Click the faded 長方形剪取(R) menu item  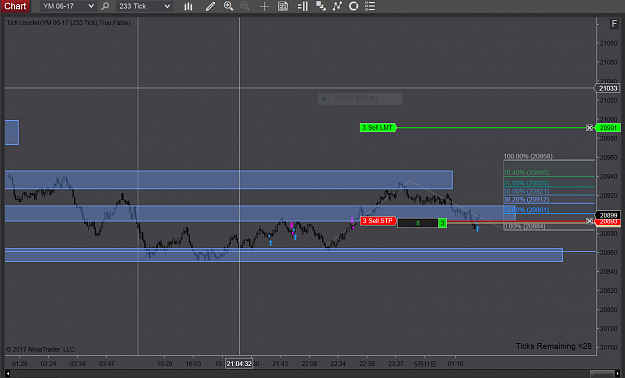click(360, 99)
